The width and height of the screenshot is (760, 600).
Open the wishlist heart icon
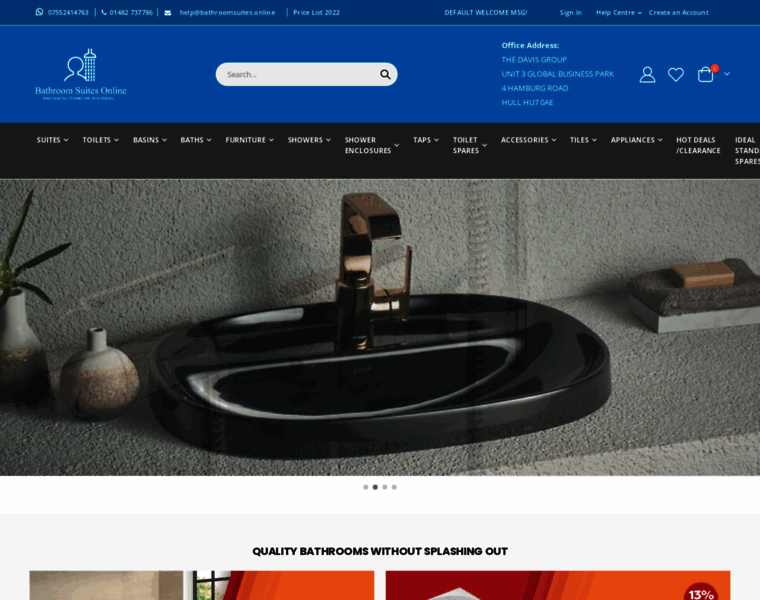[x=676, y=75]
